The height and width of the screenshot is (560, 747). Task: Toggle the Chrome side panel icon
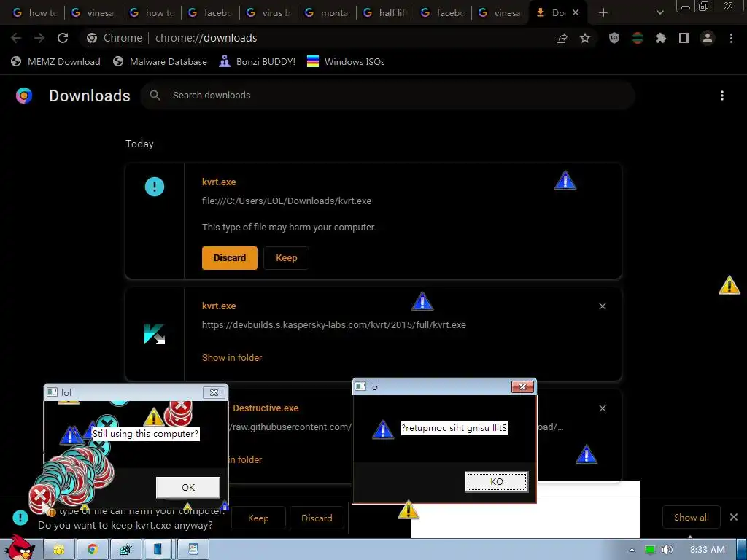pos(684,38)
